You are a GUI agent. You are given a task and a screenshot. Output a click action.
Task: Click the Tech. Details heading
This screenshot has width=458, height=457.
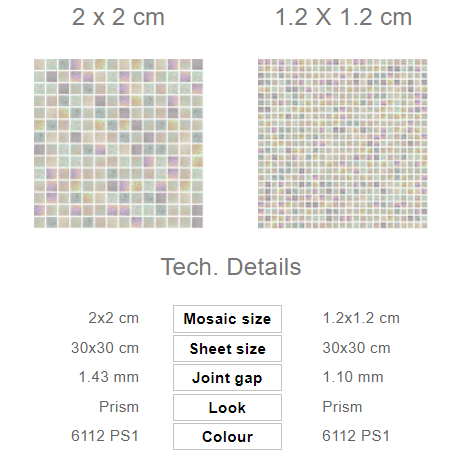coord(231,267)
